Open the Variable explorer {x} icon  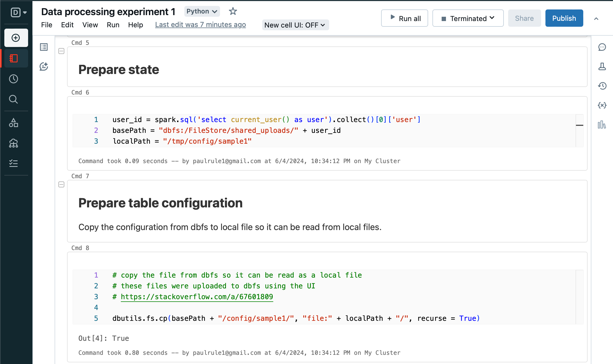[602, 105]
